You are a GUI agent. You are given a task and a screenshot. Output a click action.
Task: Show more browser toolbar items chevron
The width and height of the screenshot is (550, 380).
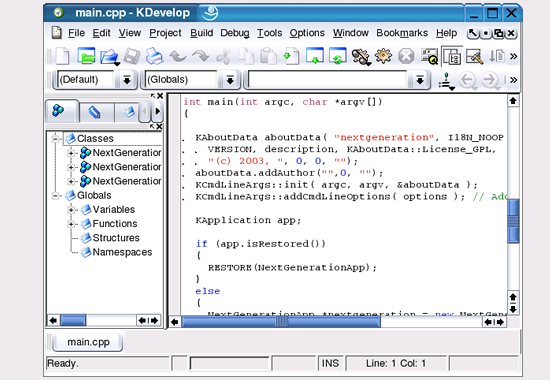[x=514, y=80]
